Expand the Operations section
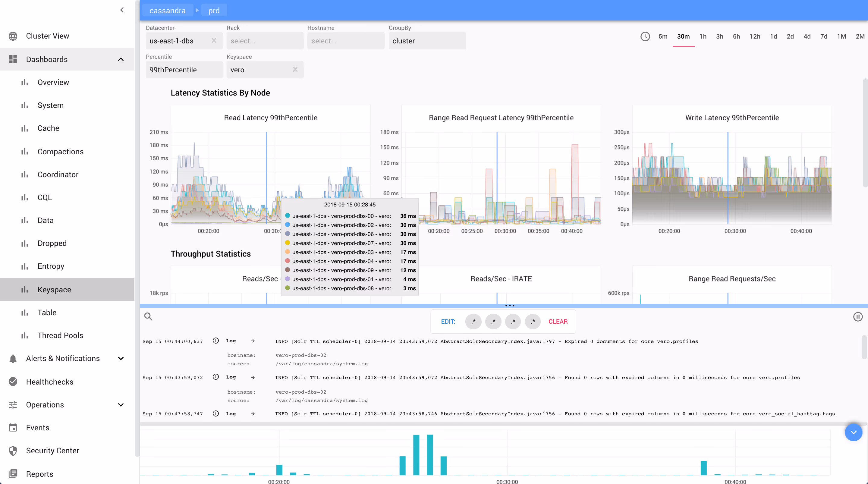The width and height of the screenshot is (868, 484). (121, 405)
